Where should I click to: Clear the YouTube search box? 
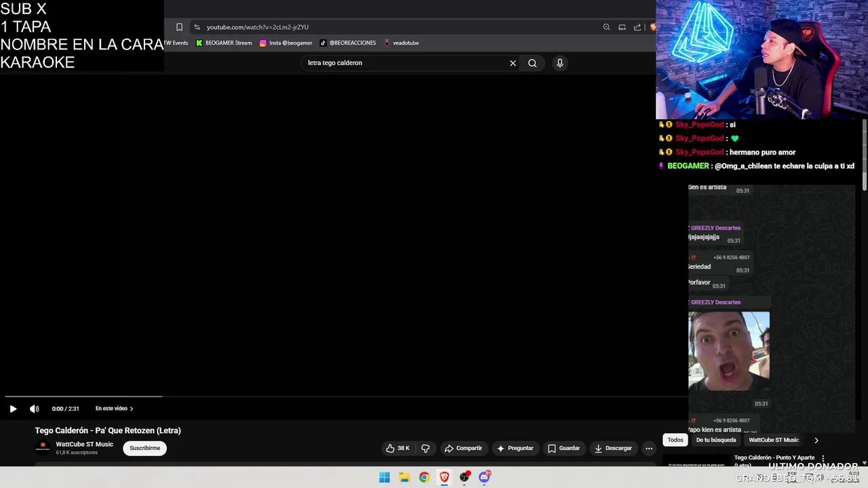click(x=513, y=63)
